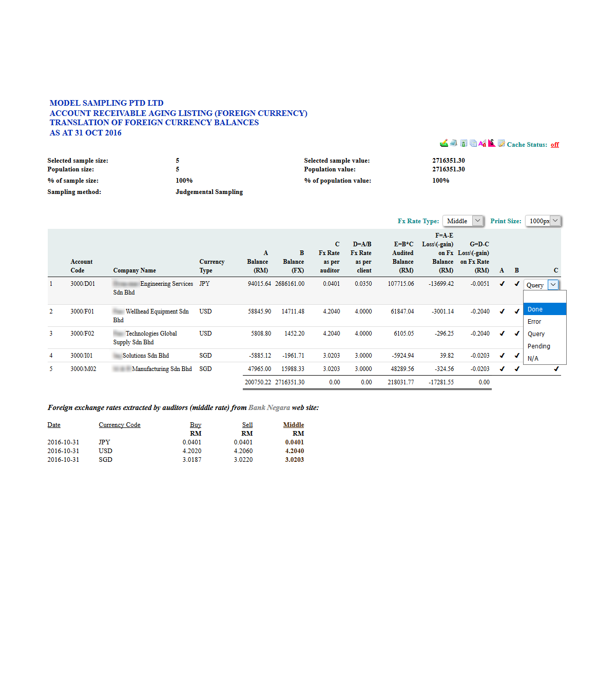Toggle column C checkmark for account 3000/M02
Image resolution: width=616 pixels, height=684 pixels.
coord(556,369)
